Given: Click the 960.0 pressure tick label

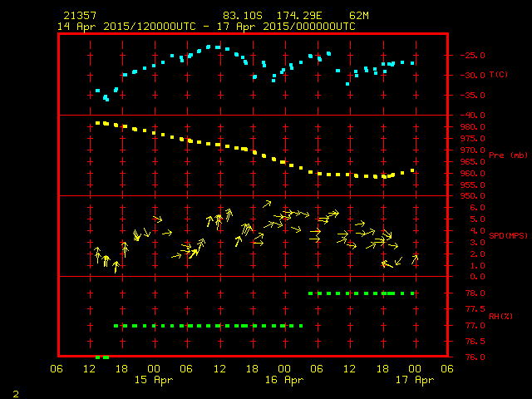Looking at the screenshot, I should click(x=473, y=174).
